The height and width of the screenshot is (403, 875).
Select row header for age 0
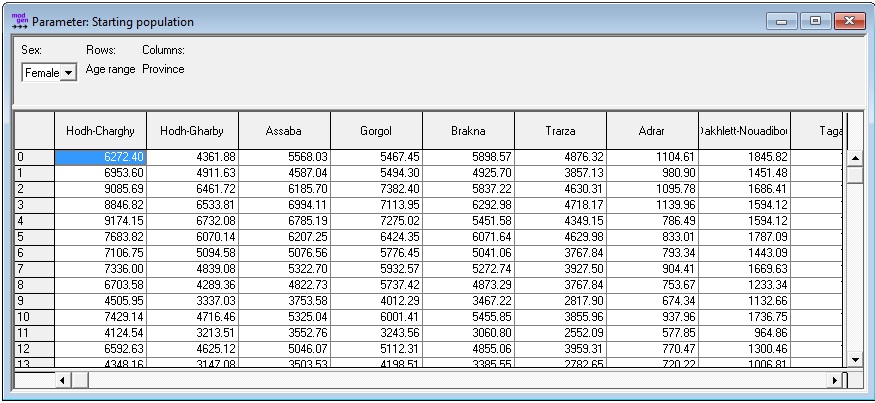[x=34, y=157]
